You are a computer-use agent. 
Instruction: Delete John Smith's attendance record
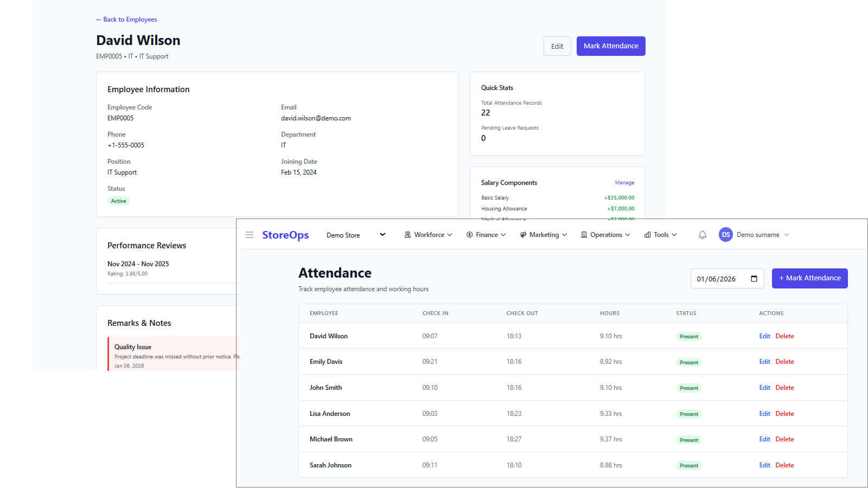point(784,388)
